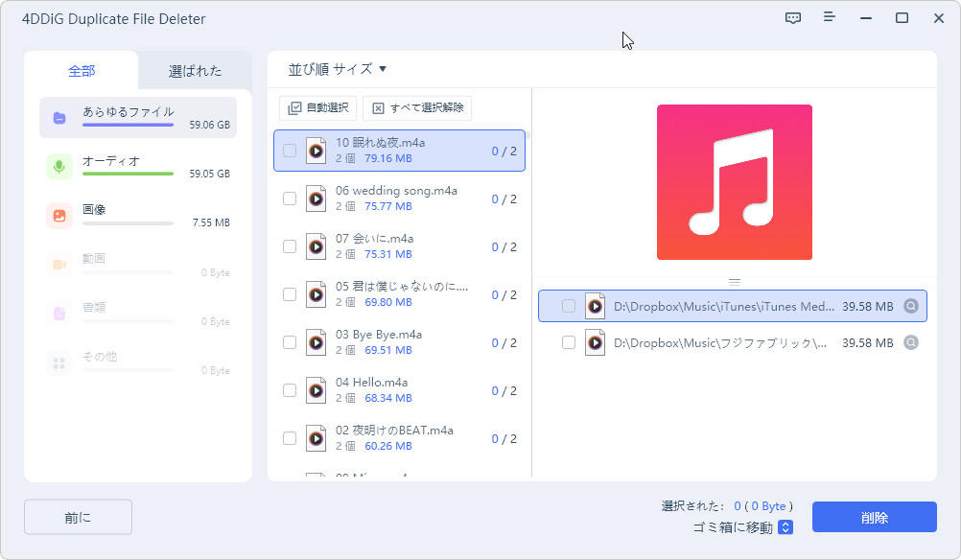Screen dimensions: 961x560
Task: Click the 書類 document category icon
Action: click(x=59, y=314)
